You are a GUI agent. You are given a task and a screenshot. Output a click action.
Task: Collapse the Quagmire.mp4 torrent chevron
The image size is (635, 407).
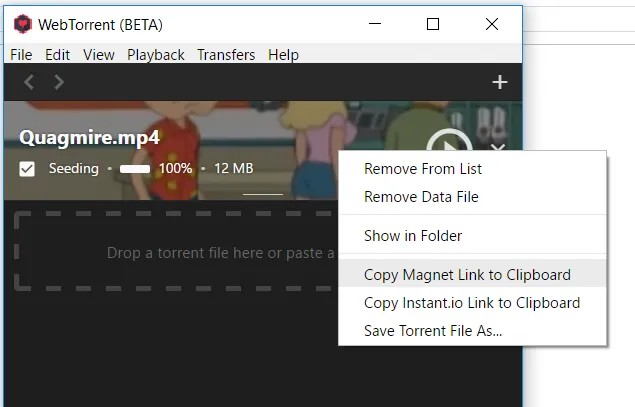(x=499, y=147)
